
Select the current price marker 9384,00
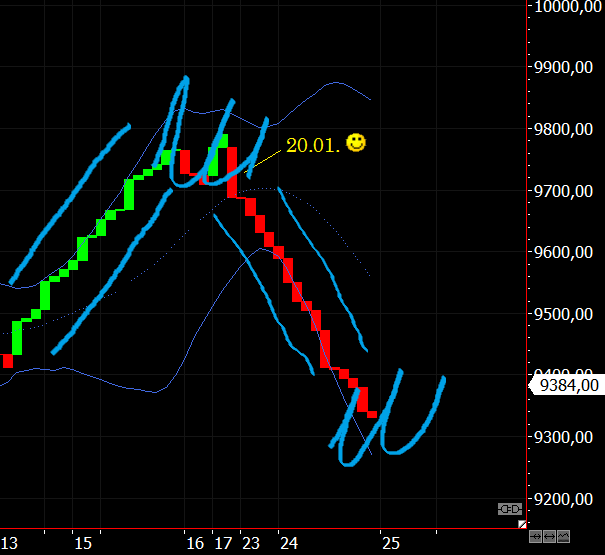click(x=566, y=385)
